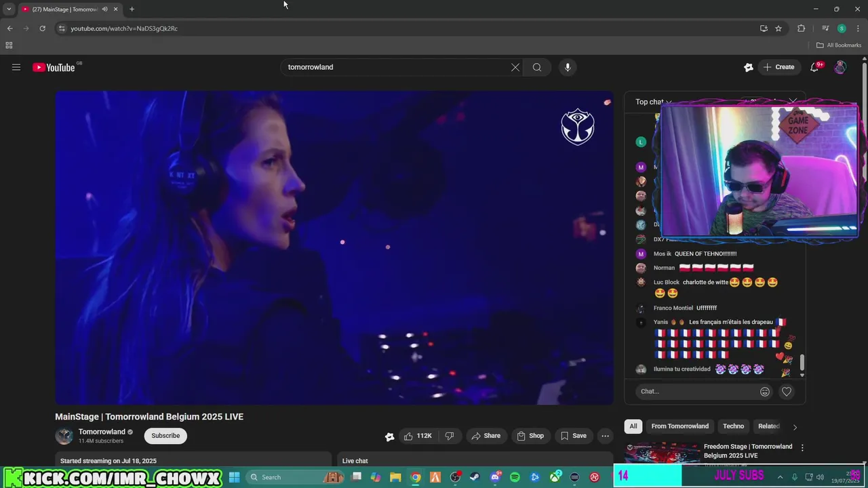The width and height of the screenshot is (868, 488).
Task: Open the tab search dropdown arrow
Action: (x=9, y=9)
